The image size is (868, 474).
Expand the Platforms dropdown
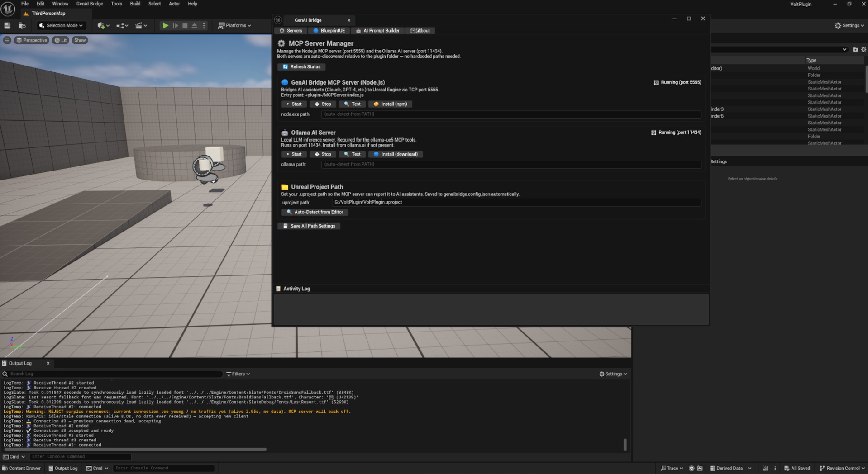(x=234, y=26)
